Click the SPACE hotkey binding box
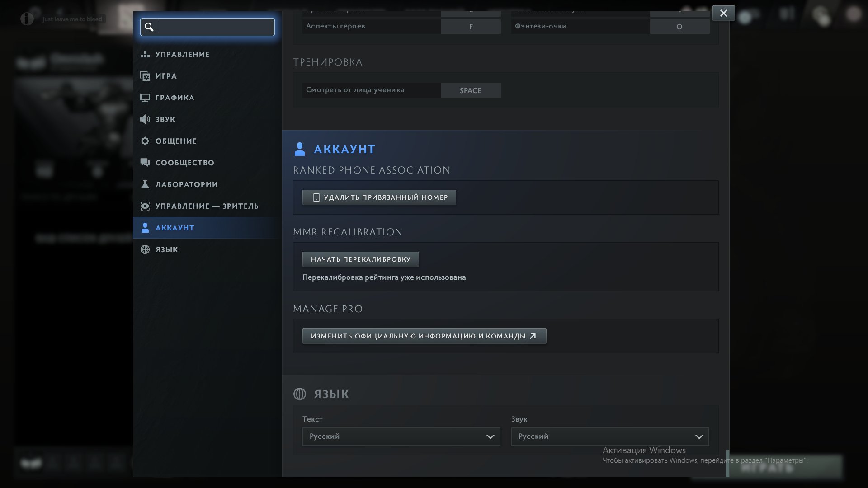868x488 pixels. 471,90
